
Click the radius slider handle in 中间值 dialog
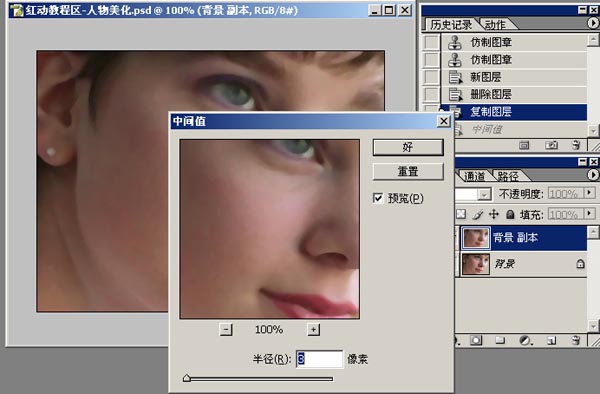[x=187, y=378]
